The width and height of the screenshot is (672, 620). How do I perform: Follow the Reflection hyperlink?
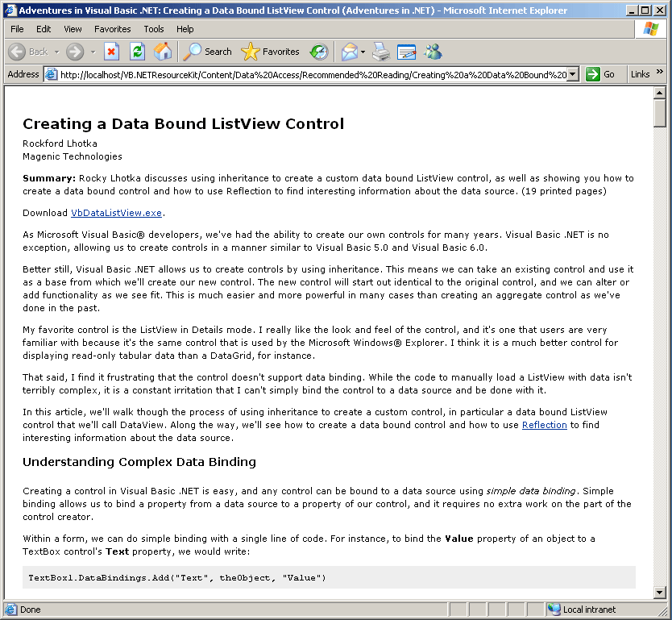pyautogui.click(x=544, y=425)
